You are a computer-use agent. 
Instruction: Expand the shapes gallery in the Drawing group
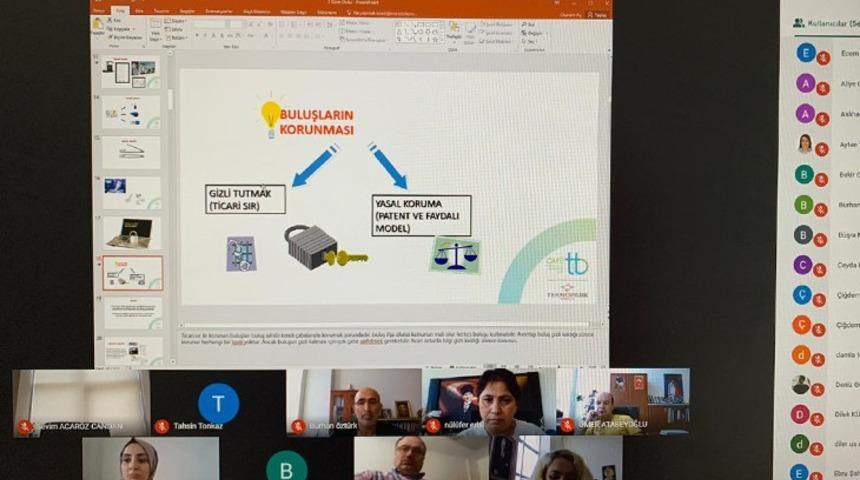pos(441,39)
